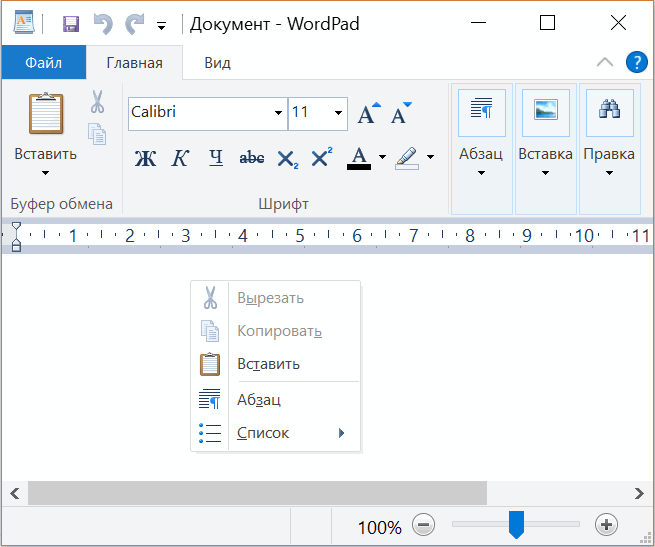Undo the last action
This screenshot has width=655, height=547.
click(103, 24)
